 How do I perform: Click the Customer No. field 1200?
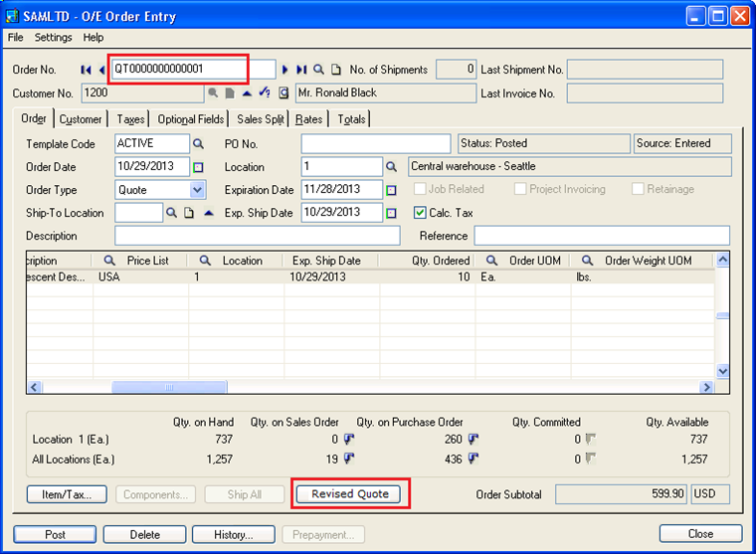click(142, 93)
